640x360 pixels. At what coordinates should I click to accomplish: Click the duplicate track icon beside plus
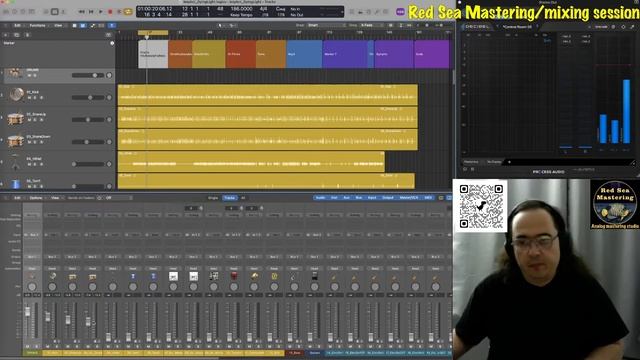point(16,35)
